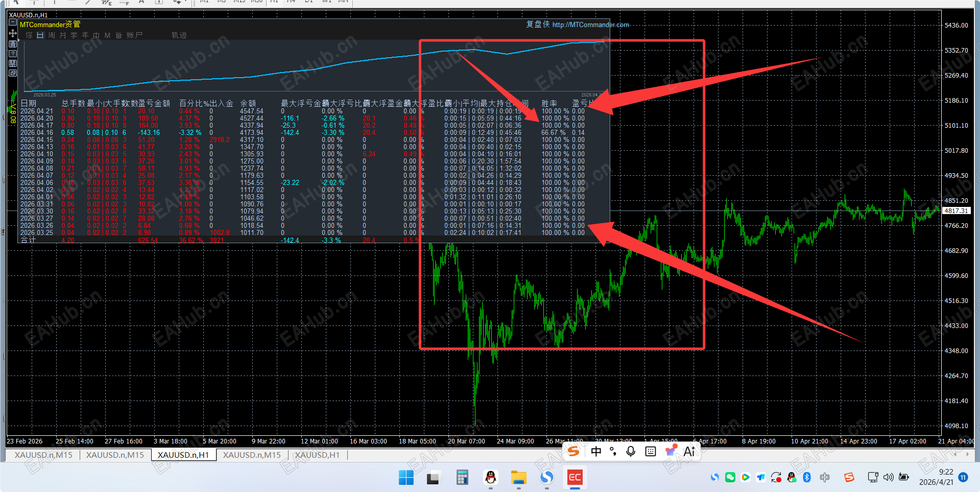Select the 季 quarterly tab
The width and height of the screenshot is (980, 492).
74,35
